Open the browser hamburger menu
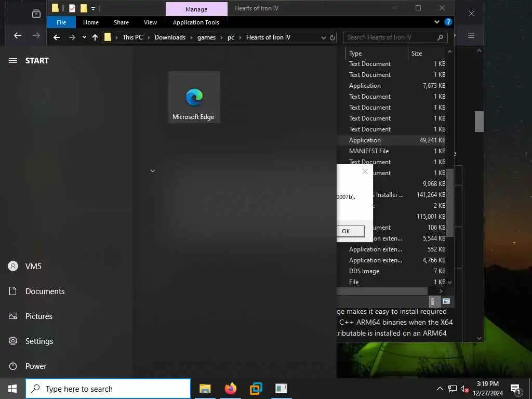Viewport: 532px width, 399px height. [471, 35]
